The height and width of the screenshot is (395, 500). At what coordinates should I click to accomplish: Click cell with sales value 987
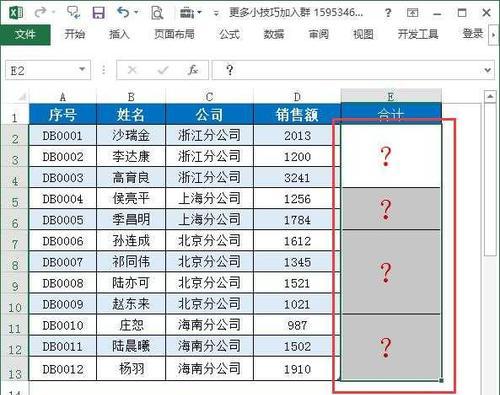point(297,325)
